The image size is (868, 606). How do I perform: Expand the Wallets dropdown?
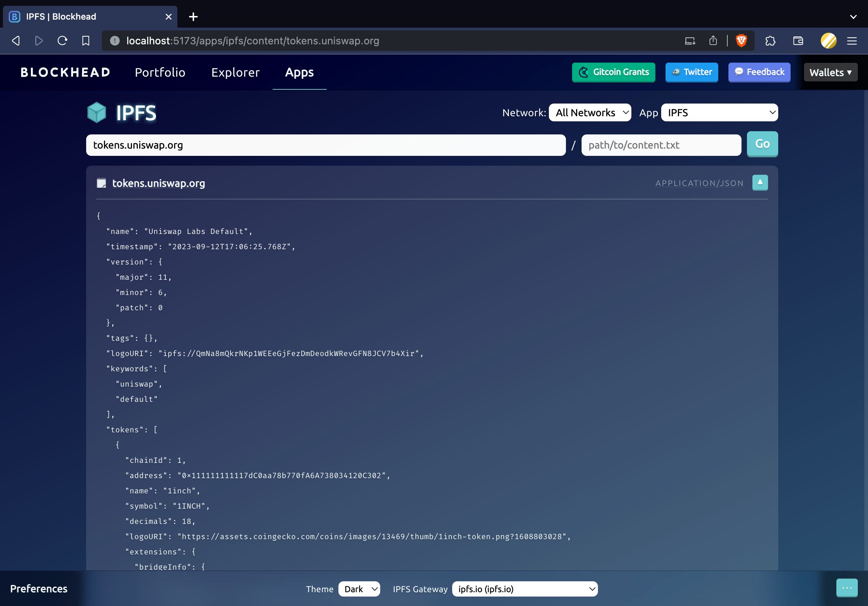point(831,72)
